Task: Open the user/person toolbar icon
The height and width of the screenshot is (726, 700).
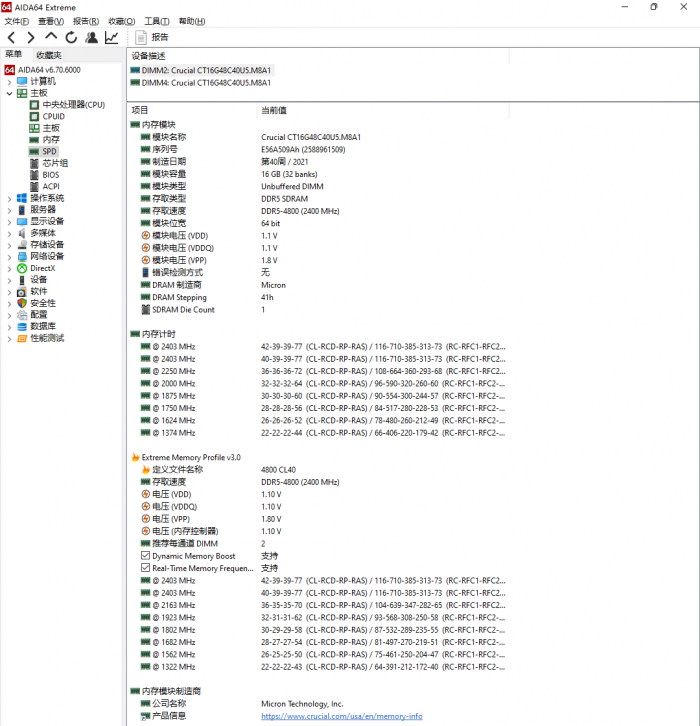Action: pos(92,38)
